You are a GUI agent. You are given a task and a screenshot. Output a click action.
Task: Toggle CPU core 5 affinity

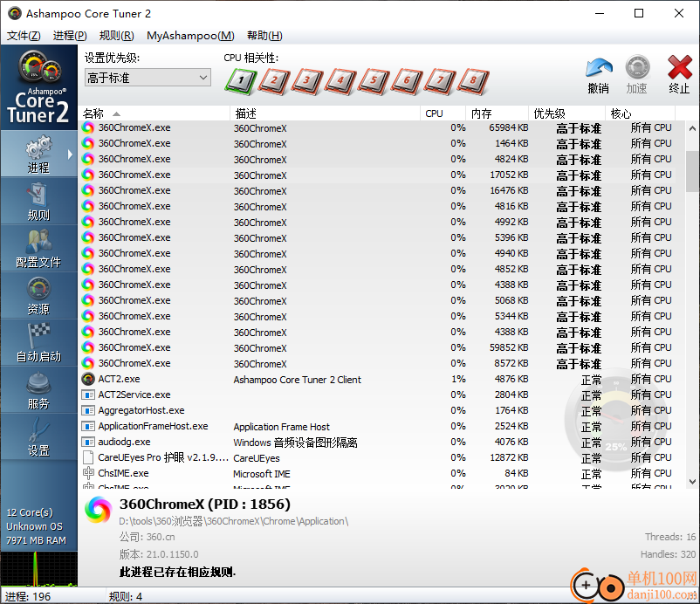[x=374, y=81]
